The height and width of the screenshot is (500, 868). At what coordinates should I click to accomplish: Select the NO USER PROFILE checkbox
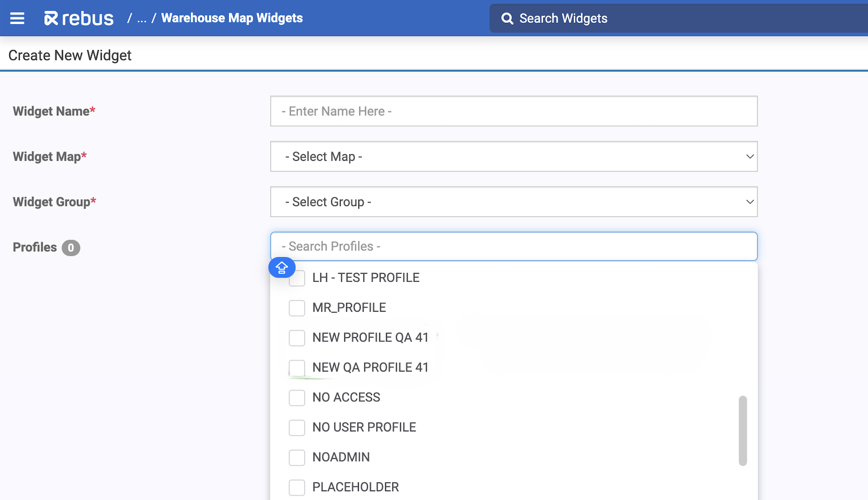coord(297,427)
